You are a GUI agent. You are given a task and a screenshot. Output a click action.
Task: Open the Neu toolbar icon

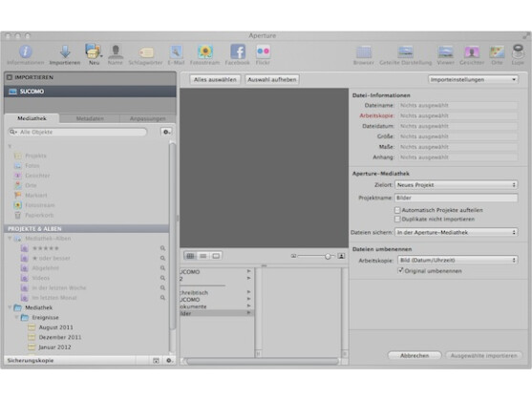point(93,52)
